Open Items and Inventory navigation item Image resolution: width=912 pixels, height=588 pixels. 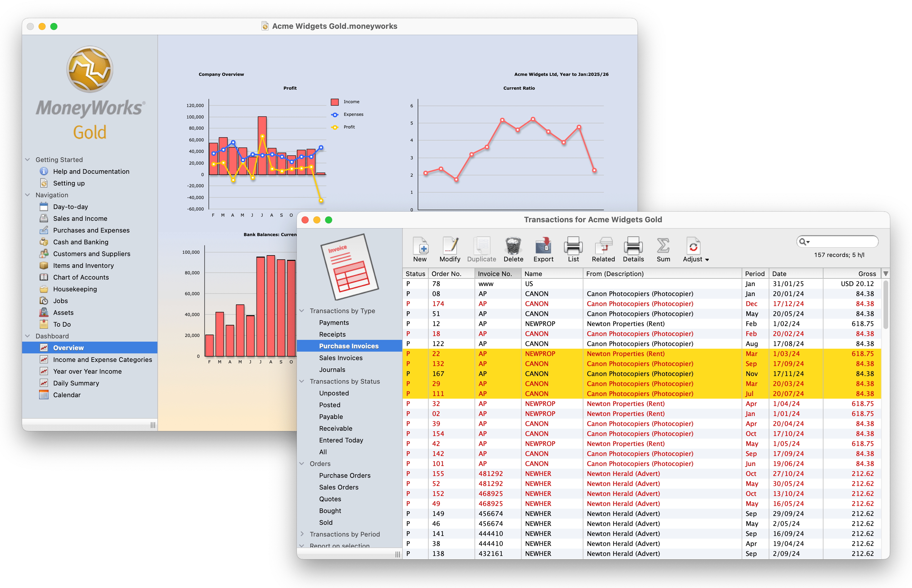point(83,266)
